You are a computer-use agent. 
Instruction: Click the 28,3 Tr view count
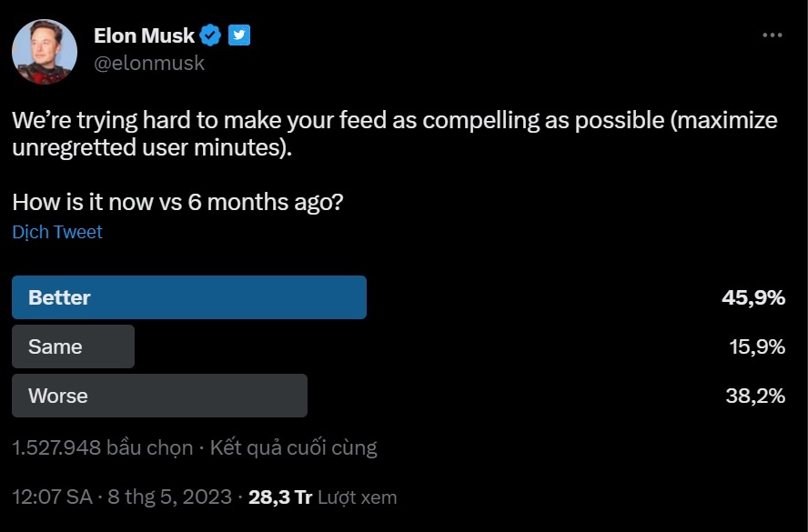280,497
